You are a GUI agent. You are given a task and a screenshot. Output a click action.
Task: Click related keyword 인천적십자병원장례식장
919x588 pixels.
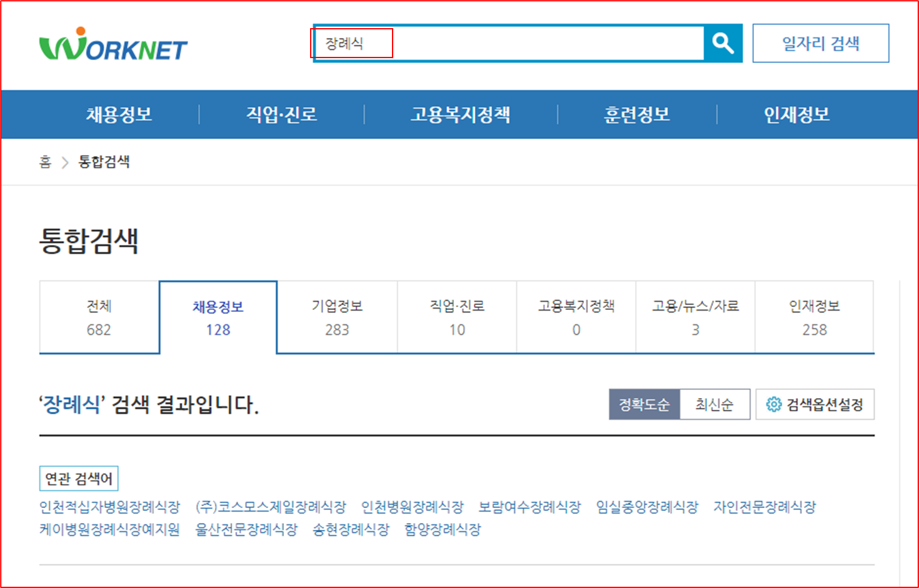tap(109, 507)
